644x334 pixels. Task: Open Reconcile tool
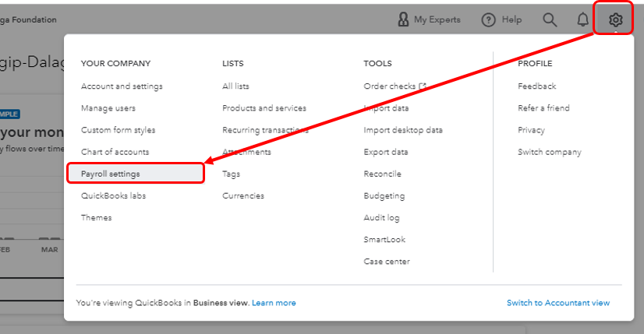382,174
